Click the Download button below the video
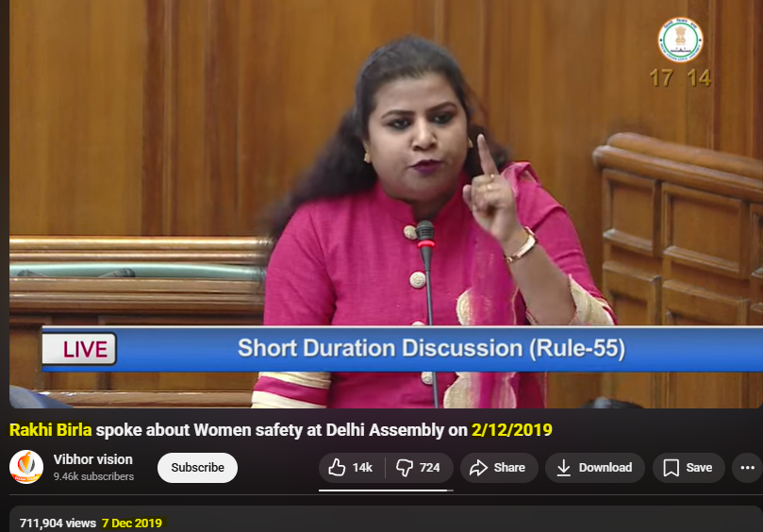 594,468
